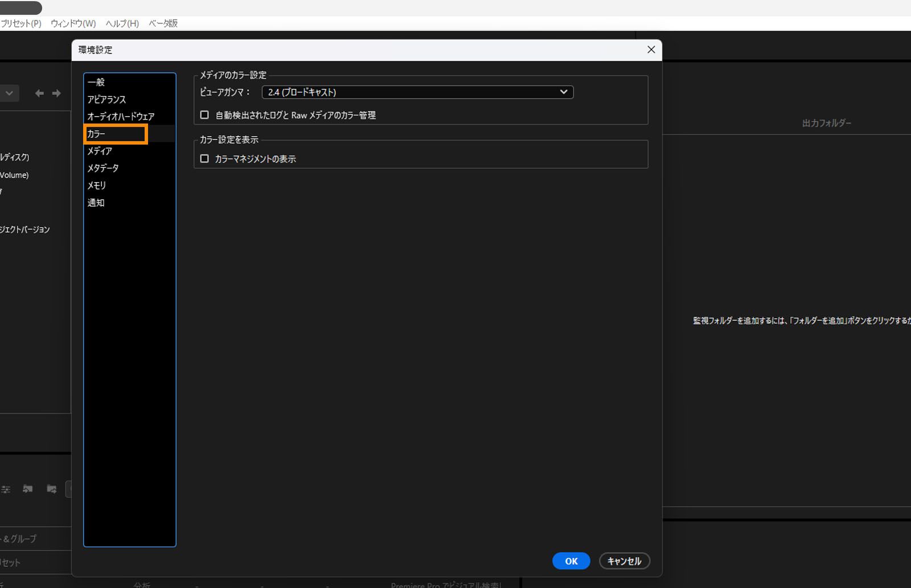The height and width of the screenshot is (588, 911).
Task: Select オーディオハードウェア in the preferences list
Action: pyautogui.click(x=129, y=116)
